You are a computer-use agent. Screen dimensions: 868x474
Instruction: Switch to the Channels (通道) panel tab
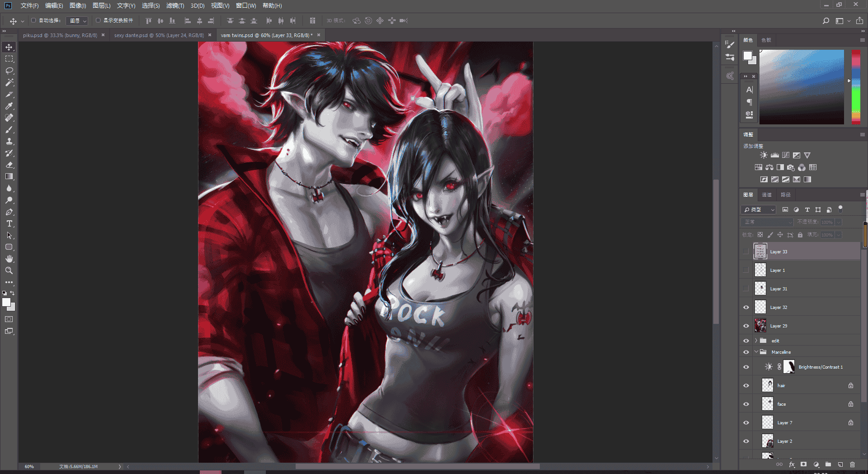767,195
